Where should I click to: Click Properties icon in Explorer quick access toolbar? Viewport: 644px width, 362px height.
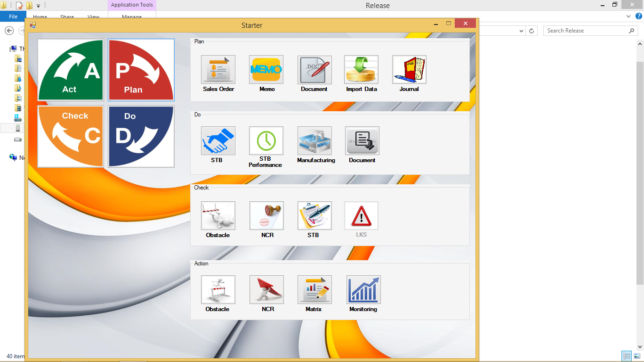coord(19,6)
